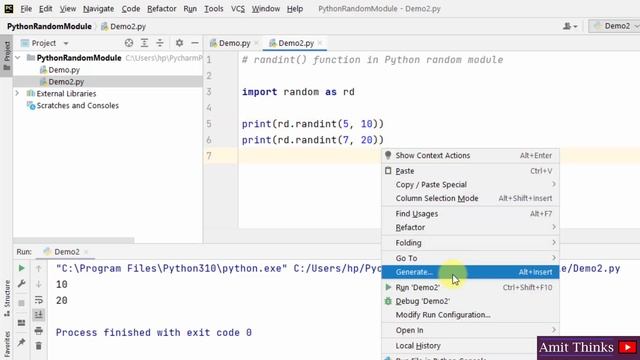Choose Debug 'Demo2' in context menu
Screen dimensions: 640x360
470,301
